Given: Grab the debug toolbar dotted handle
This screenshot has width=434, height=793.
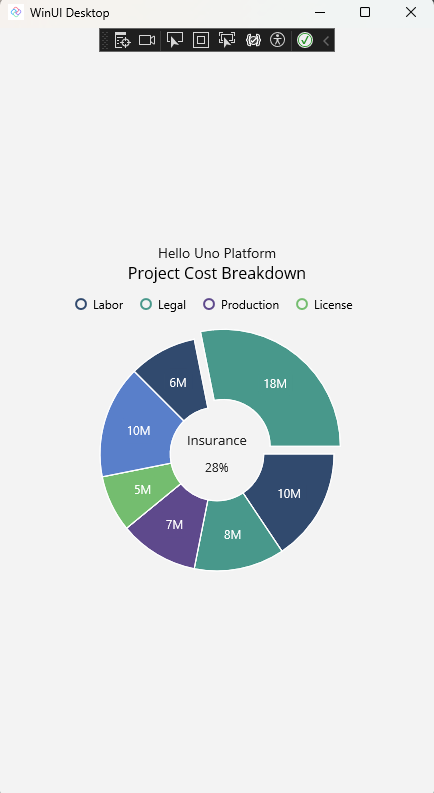Looking at the screenshot, I should pyautogui.click(x=105, y=40).
